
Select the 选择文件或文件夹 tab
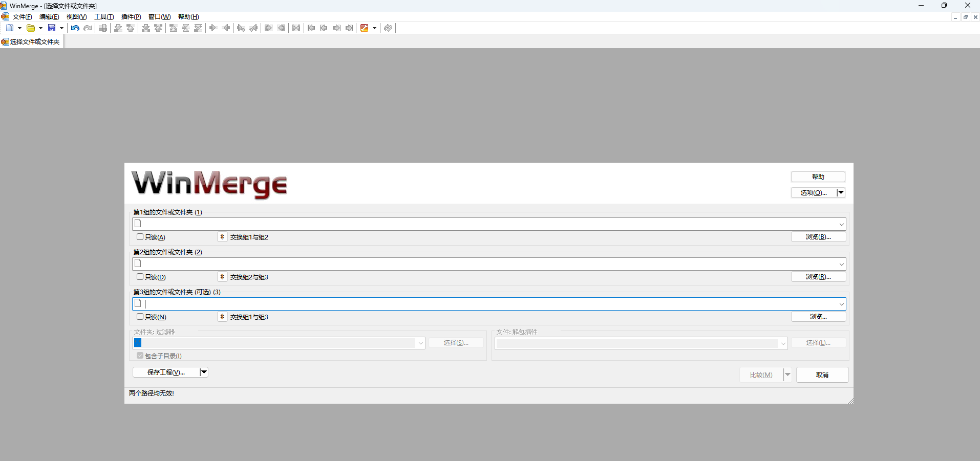[x=32, y=42]
